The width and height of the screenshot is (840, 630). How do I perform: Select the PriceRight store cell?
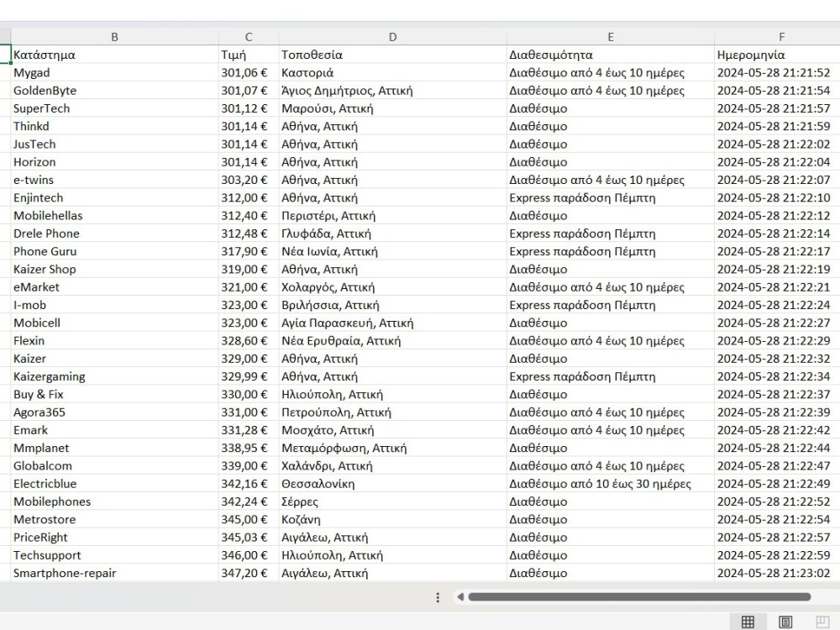click(114, 538)
